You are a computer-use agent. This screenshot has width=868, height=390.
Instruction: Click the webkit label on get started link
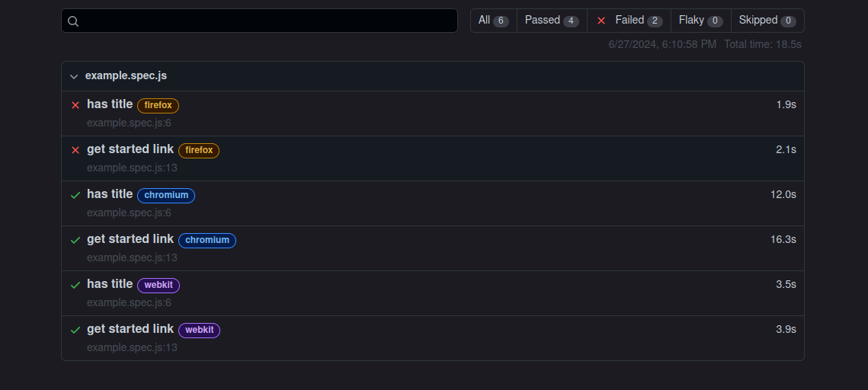point(199,330)
